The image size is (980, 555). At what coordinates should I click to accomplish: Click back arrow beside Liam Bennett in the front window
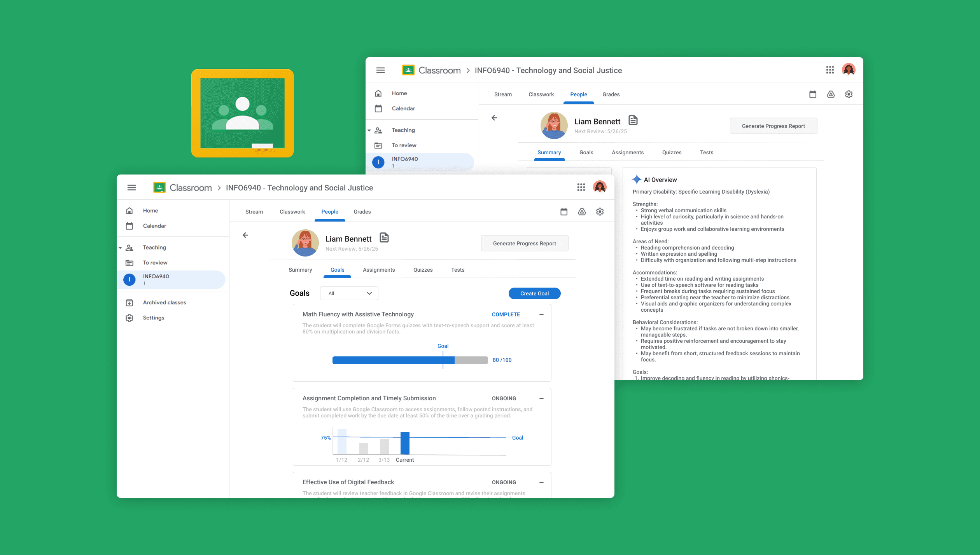tap(245, 235)
